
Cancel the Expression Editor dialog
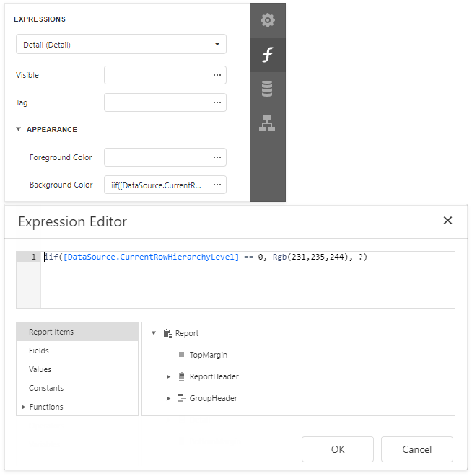click(x=417, y=449)
